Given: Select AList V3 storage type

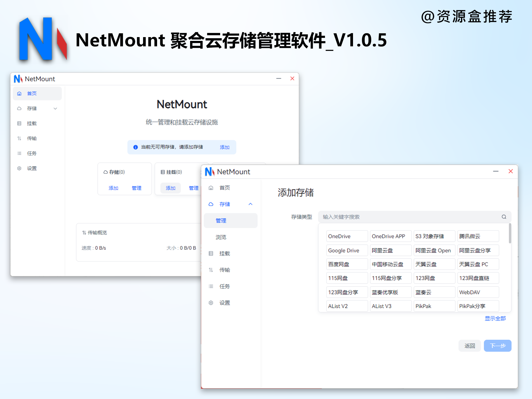Looking at the screenshot, I should 391,306.
